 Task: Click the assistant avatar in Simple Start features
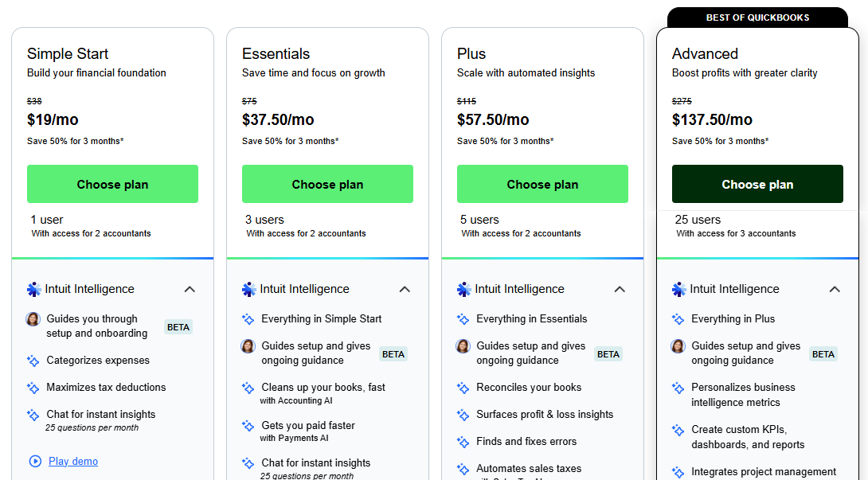[33, 319]
